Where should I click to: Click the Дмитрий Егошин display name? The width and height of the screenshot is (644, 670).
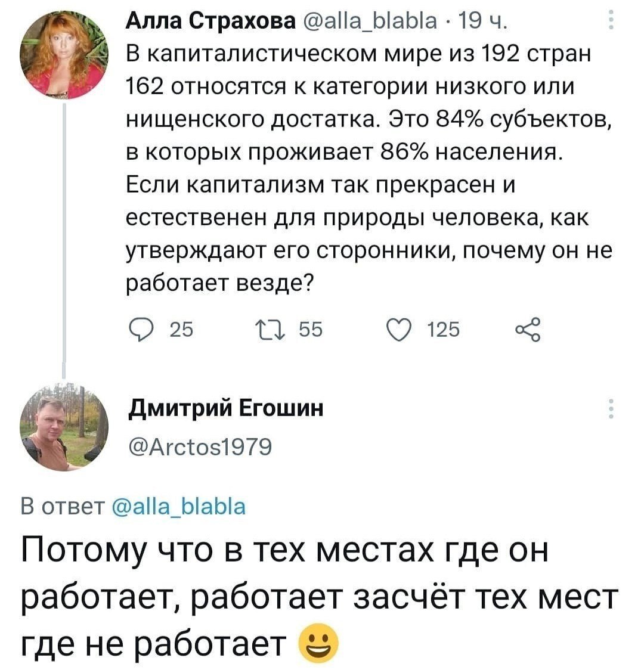pyautogui.click(x=226, y=408)
